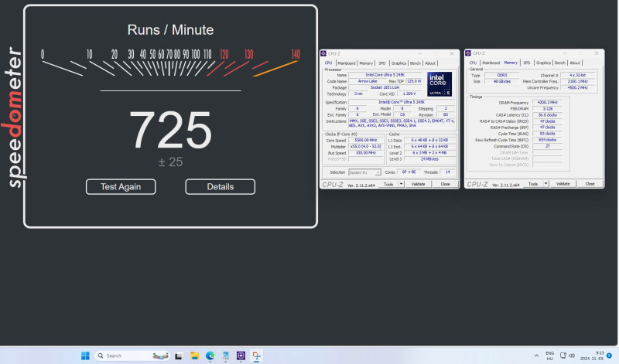Select the 24 MBytes Level 3 cache value
The width and height of the screenshot is (619, 364).
(x=429, y=159)
